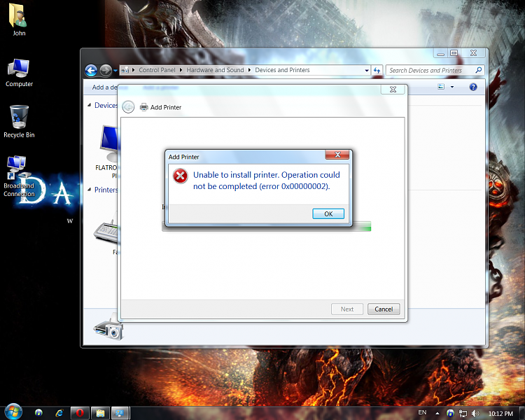Go back in Devices and Printers window
Screen dimensions: 525x420
pos(91,70)
